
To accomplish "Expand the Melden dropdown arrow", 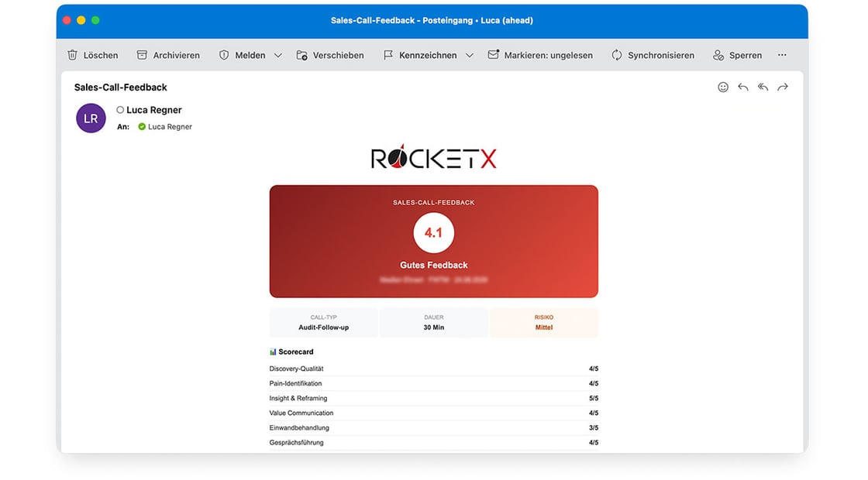I will [x=278, y=55].
